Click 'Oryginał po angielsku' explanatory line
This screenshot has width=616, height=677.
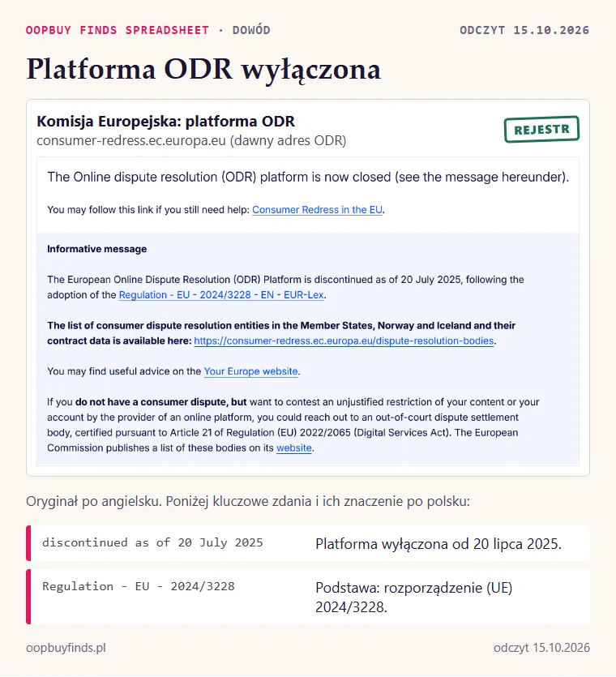pos(248,501)
